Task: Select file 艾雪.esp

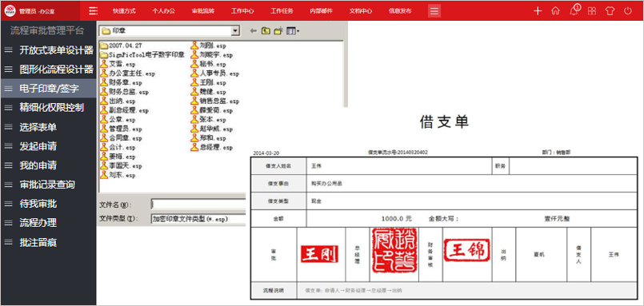Action: (x=118, y=64)
